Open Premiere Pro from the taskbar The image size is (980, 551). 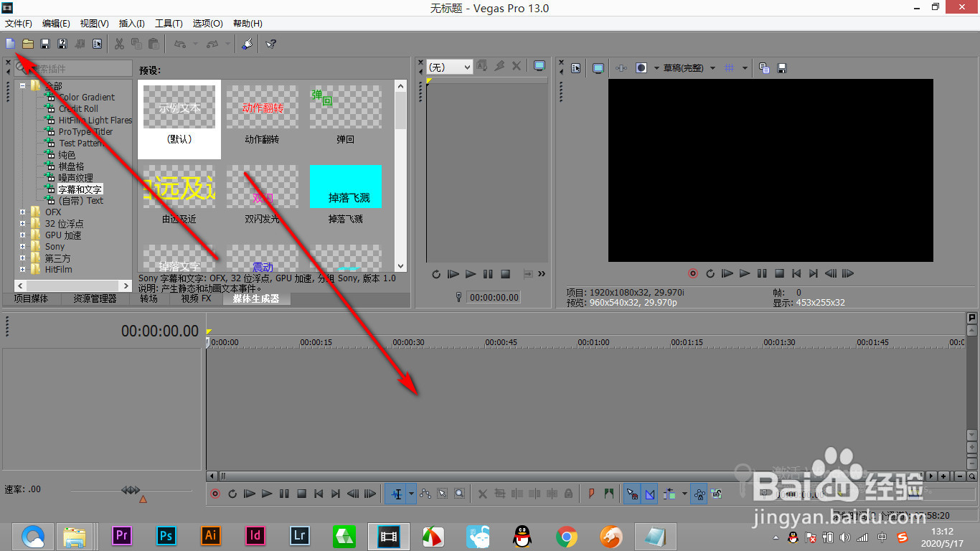pyautogui.click(x=122, y=535)
